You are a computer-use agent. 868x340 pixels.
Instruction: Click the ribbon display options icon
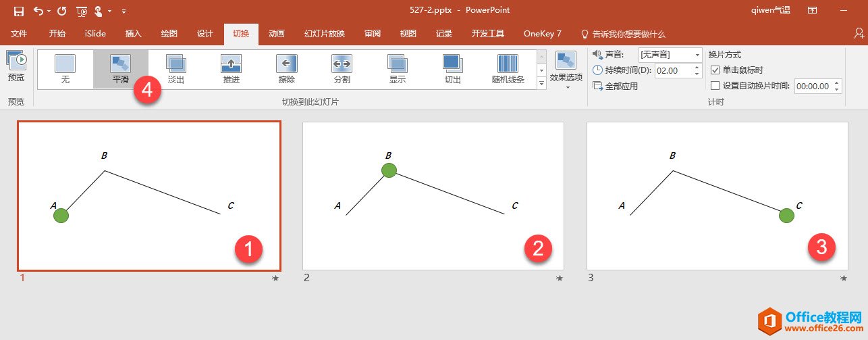[812, 11]
